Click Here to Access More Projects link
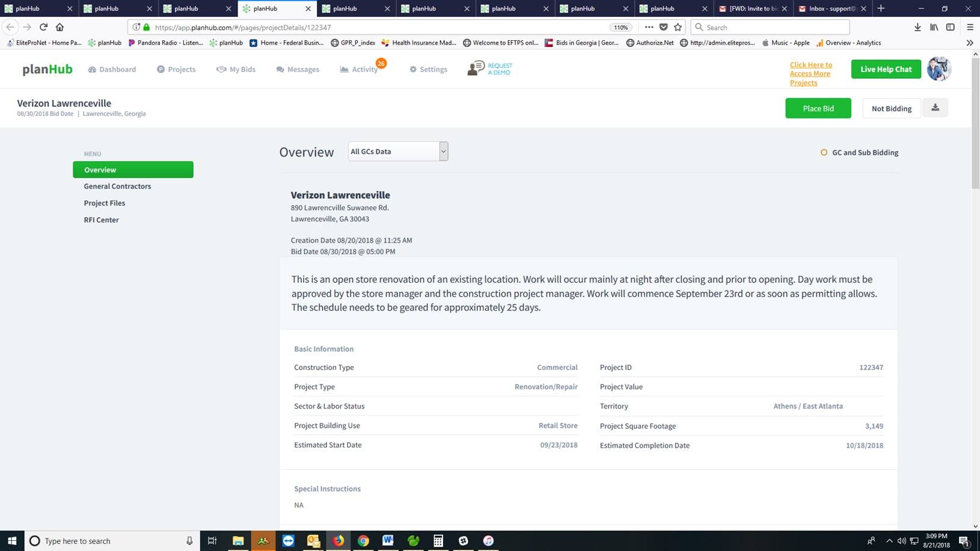The width and height of the screenshot is (980, 551). point(811,73)
